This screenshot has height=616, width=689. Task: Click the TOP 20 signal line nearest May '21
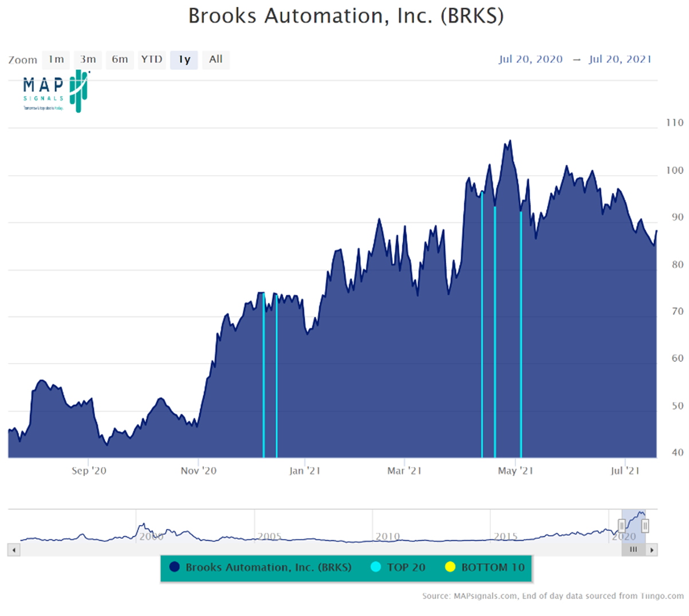(521, 334)
